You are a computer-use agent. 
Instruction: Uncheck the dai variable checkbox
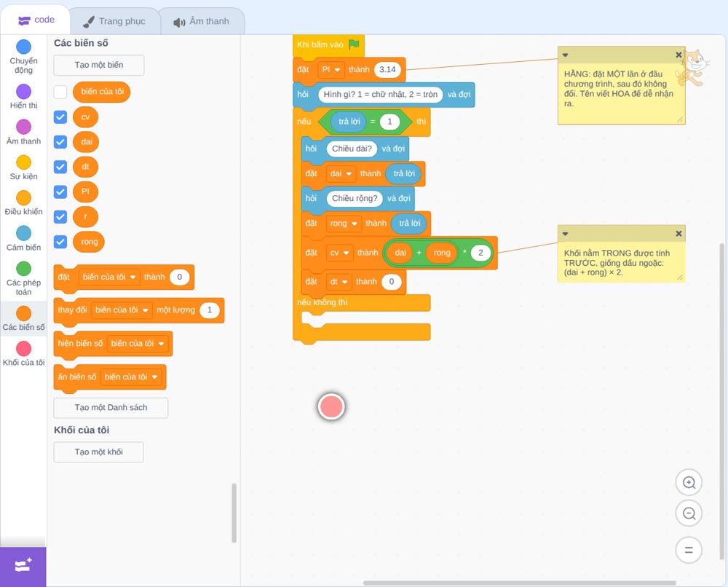tap(60, 141)
